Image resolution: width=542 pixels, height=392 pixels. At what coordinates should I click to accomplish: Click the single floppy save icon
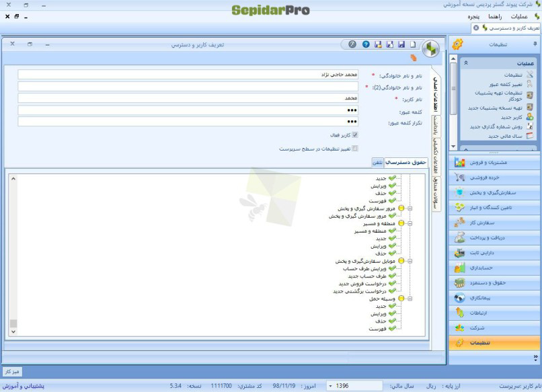(x=401, y=44)
